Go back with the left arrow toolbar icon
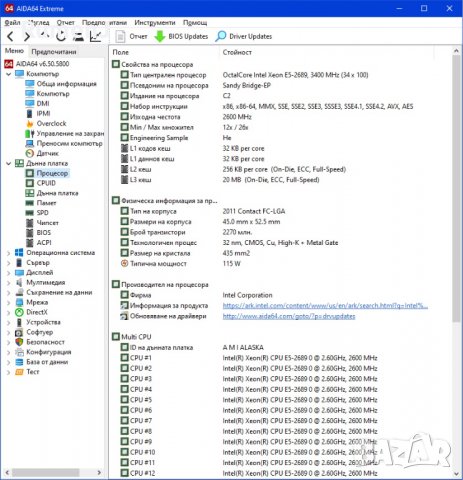463x480 pixels. (10, 36)
